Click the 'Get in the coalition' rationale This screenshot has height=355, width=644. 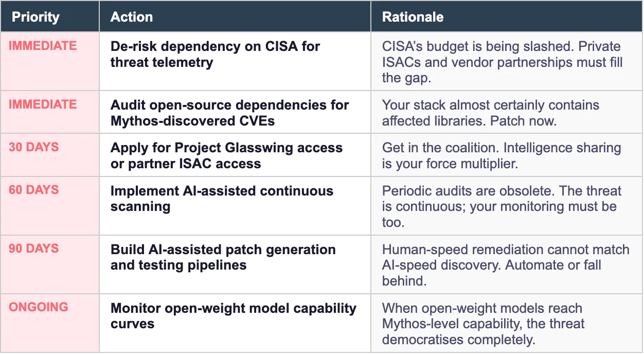coord(502,155)
